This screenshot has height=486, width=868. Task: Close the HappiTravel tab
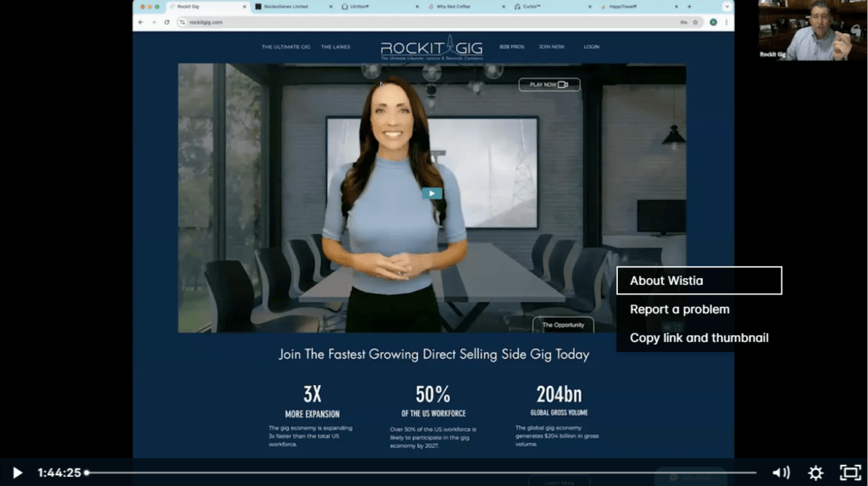(x=676, y=7)
